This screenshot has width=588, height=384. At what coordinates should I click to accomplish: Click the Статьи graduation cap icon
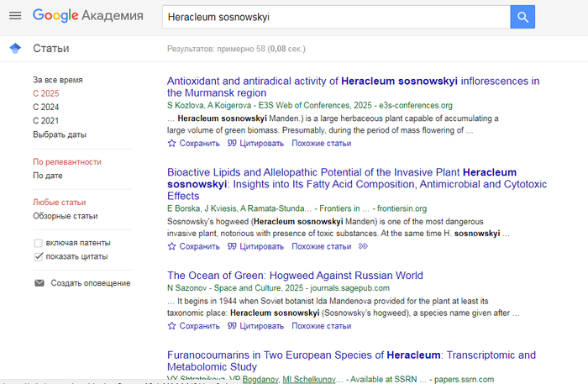(x=14, y=49)
